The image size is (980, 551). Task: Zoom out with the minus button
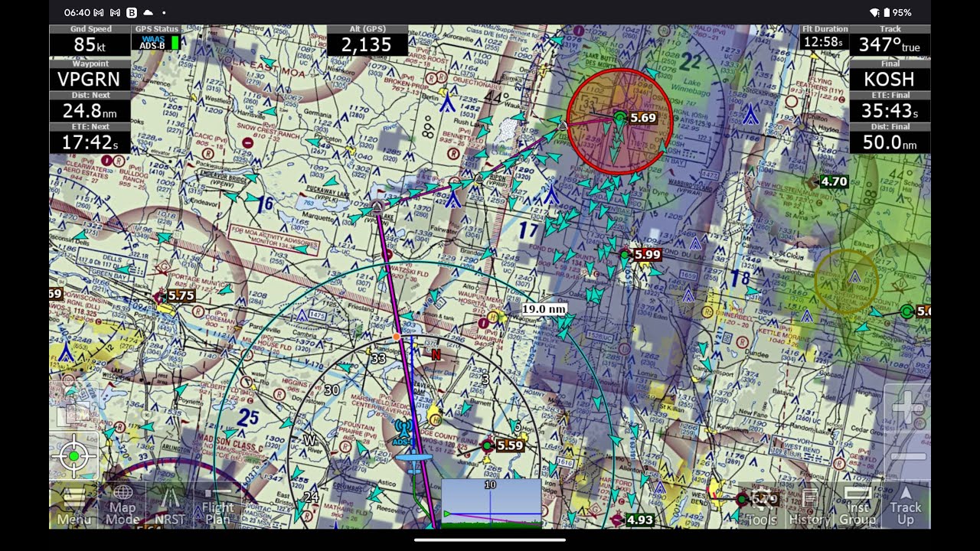coord(907,456)
